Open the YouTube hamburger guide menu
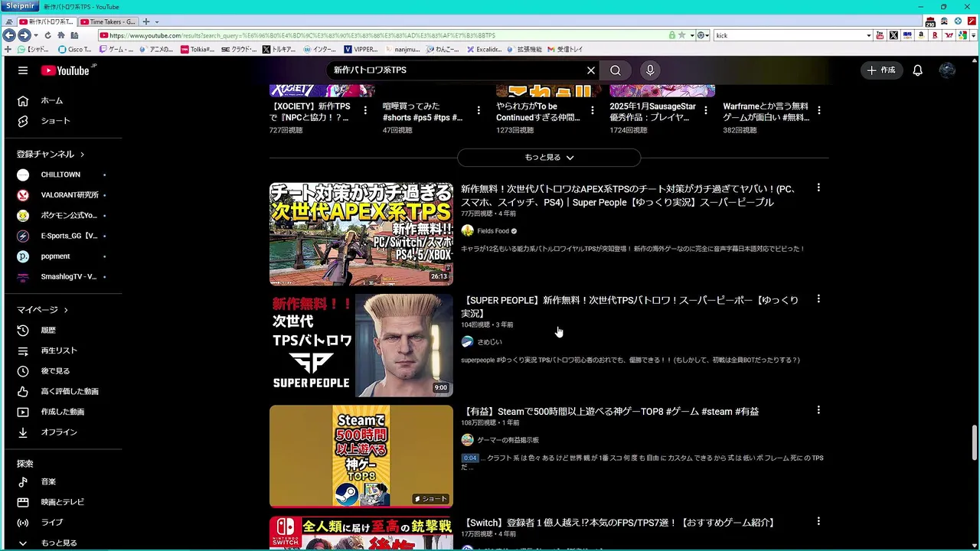 (x=23, y=70)
